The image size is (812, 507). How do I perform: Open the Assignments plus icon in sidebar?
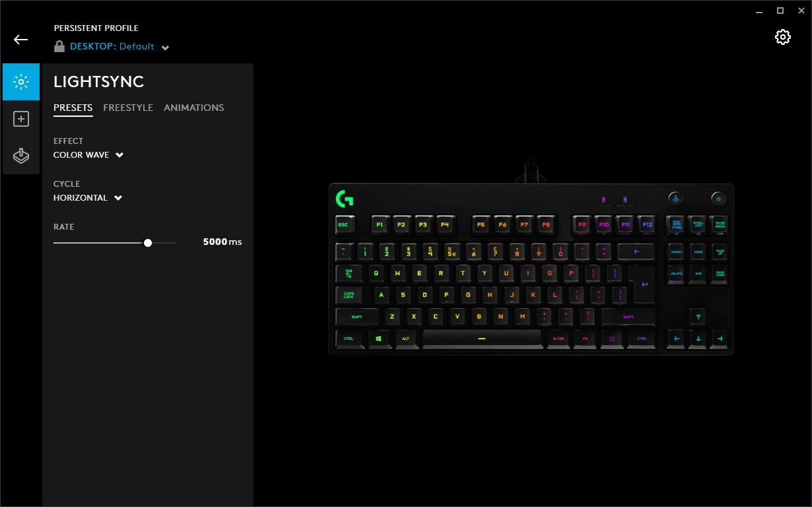[x=21, y=119]
